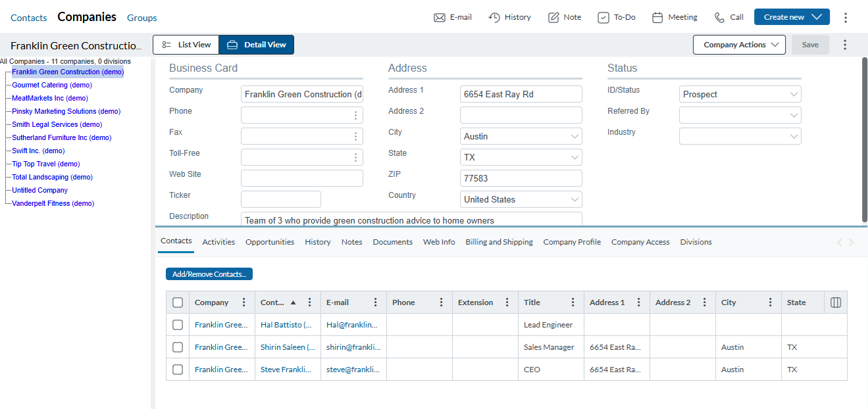Click the Call phone icon
The width and height of the screenshot is (868, 409).
click(x=719, y=18)
